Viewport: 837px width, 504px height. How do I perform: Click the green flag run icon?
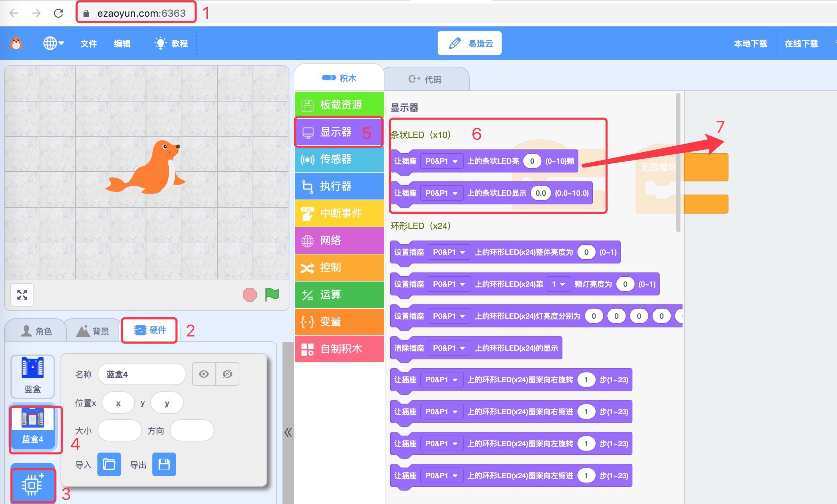tap(272, 295)
